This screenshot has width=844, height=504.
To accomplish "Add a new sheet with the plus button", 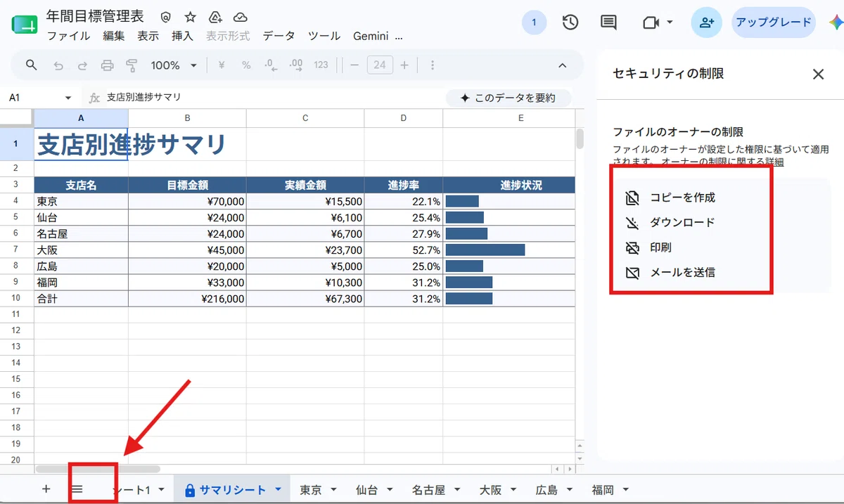I will pyautogui.click(x=46, y=489).
